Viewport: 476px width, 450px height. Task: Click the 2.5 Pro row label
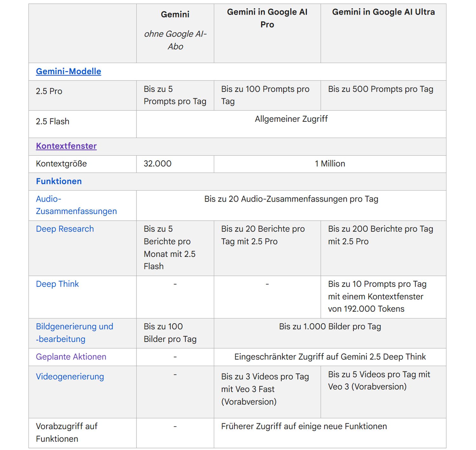[49, 91]
